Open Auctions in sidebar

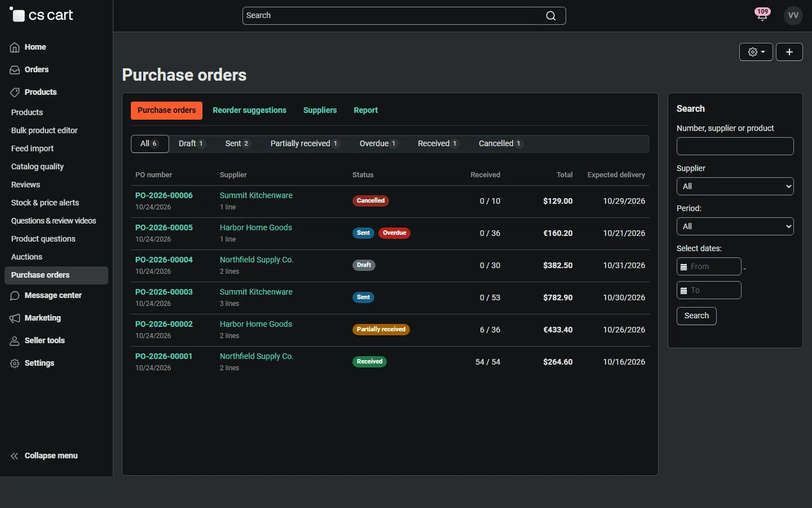[x=27, y=257]
